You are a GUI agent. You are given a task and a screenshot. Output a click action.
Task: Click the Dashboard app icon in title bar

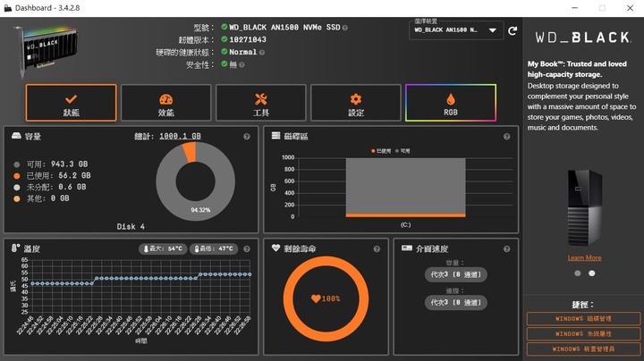click(x=8, y=8)
